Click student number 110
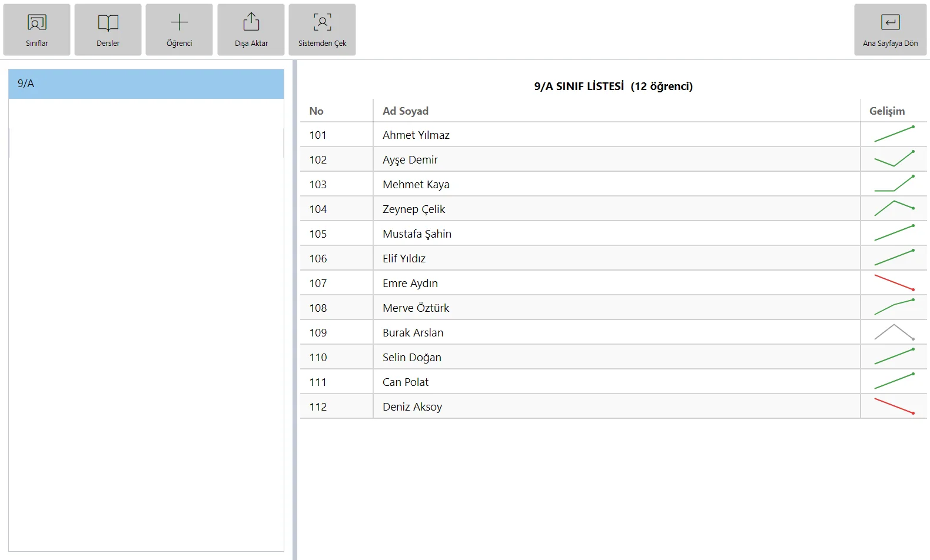 (x=318, y=358)
